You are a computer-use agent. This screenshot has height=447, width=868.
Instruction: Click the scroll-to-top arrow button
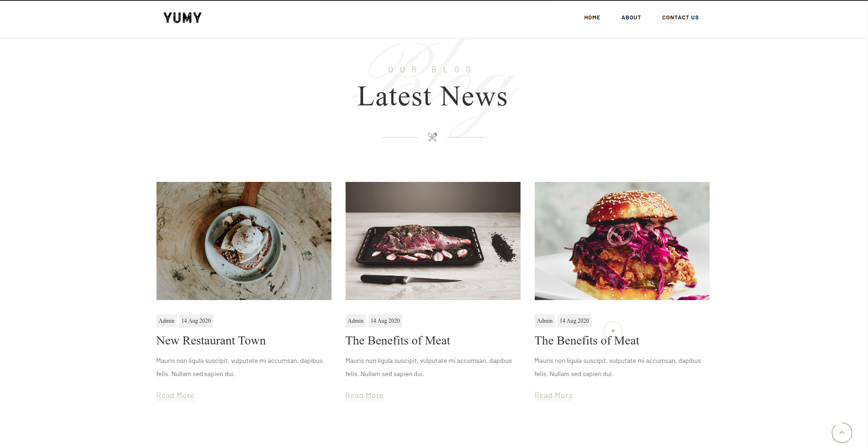[x=842, y=432]
